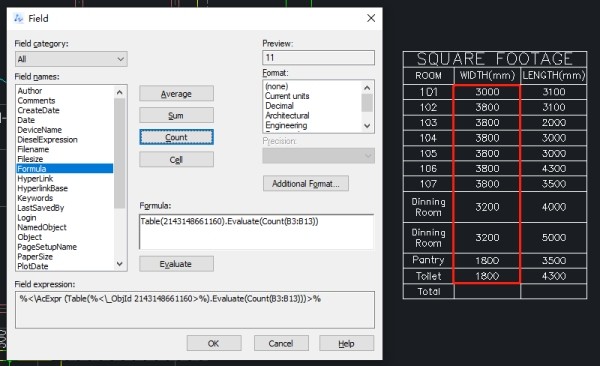Select the Toilet row label cell
Viewport: 600px width, 366px height.
tap(429, 276)
